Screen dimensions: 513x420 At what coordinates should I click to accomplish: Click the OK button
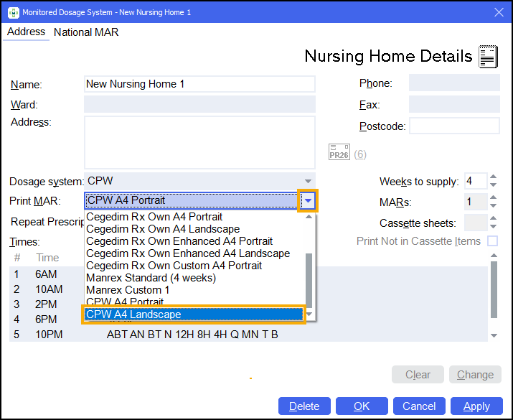pos(362,406)
